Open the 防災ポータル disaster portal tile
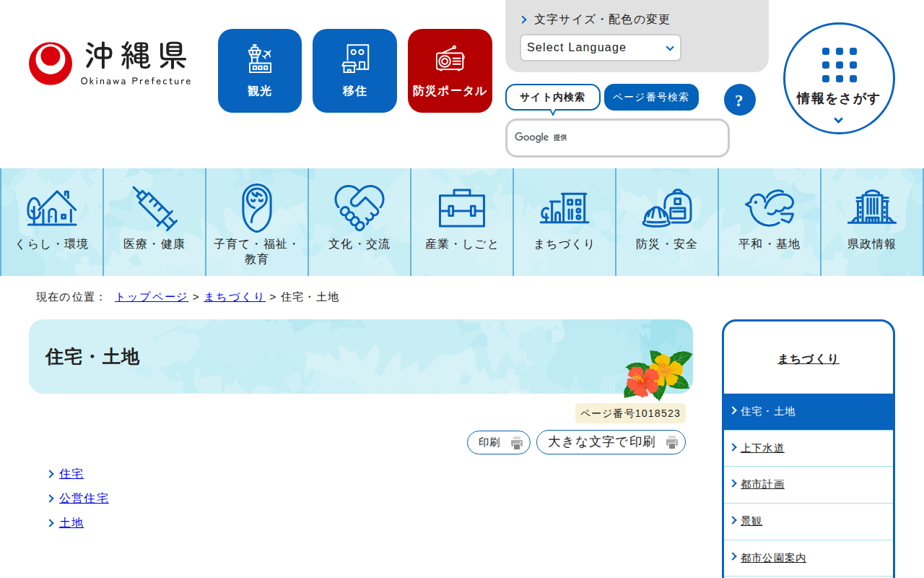Image resolution: width=924 pixels, height=578 pixels. pyautogui.click(x=450, y=71)
